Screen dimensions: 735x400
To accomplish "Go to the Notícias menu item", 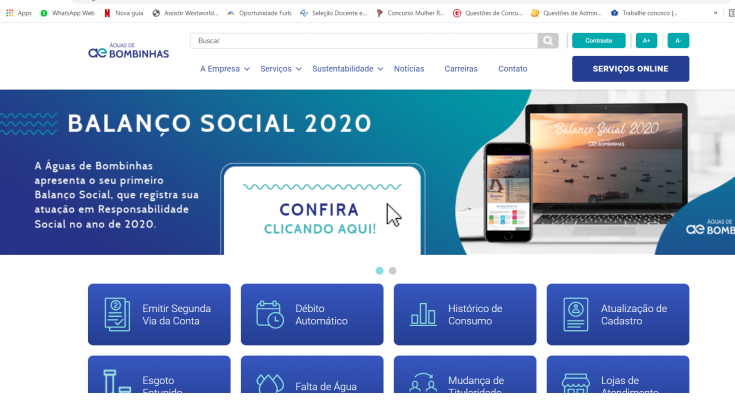I will [x=409, y=69].
